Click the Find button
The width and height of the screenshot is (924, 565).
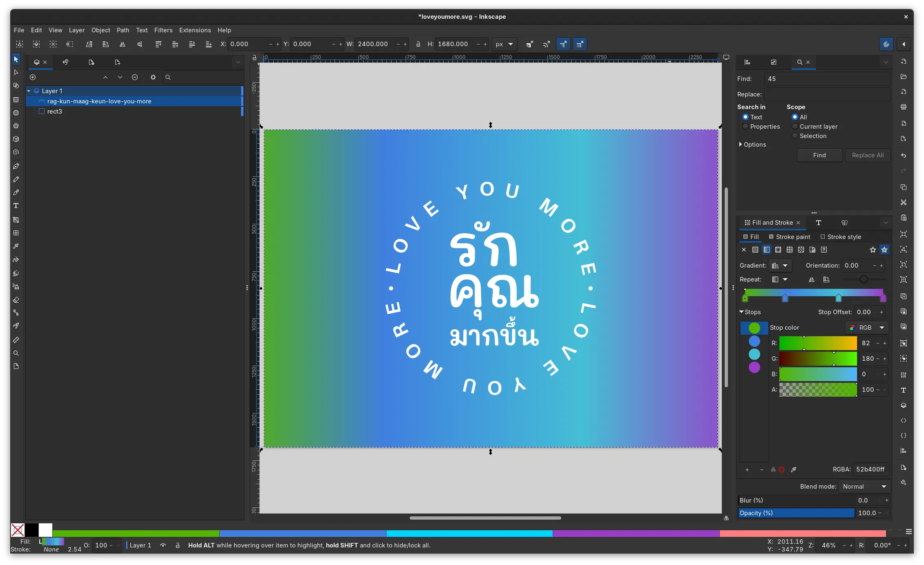coord(819,155)
